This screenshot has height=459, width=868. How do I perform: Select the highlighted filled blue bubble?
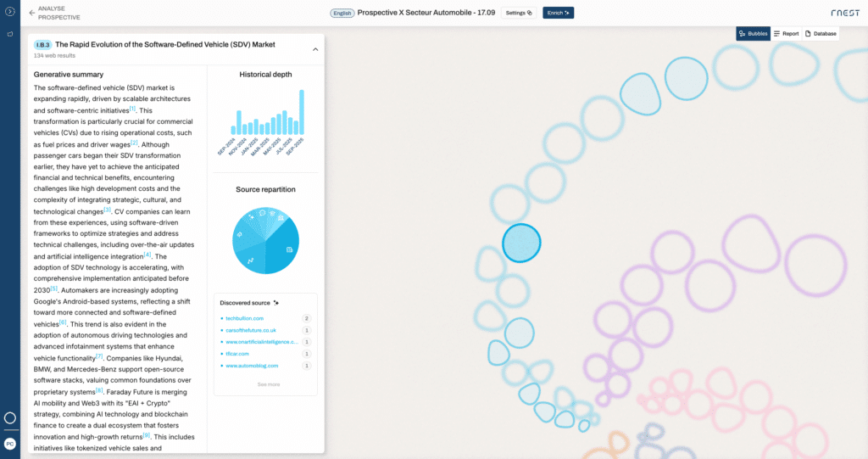pos(520,243)
